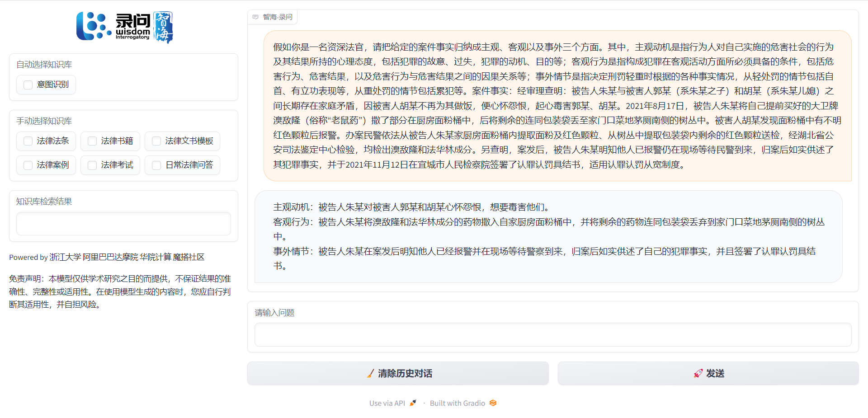Click the chat bubble icon beside 智海-录问
Screen dimensions: 868x418
[x=255, y=17]
